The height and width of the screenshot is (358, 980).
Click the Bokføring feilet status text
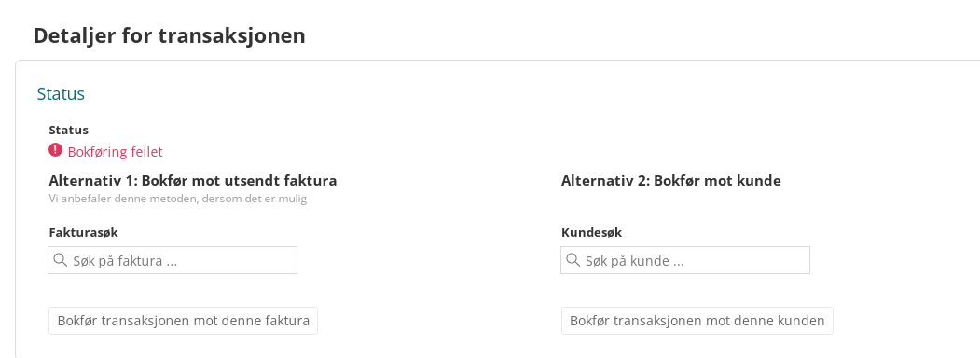(x=115, y=152)
